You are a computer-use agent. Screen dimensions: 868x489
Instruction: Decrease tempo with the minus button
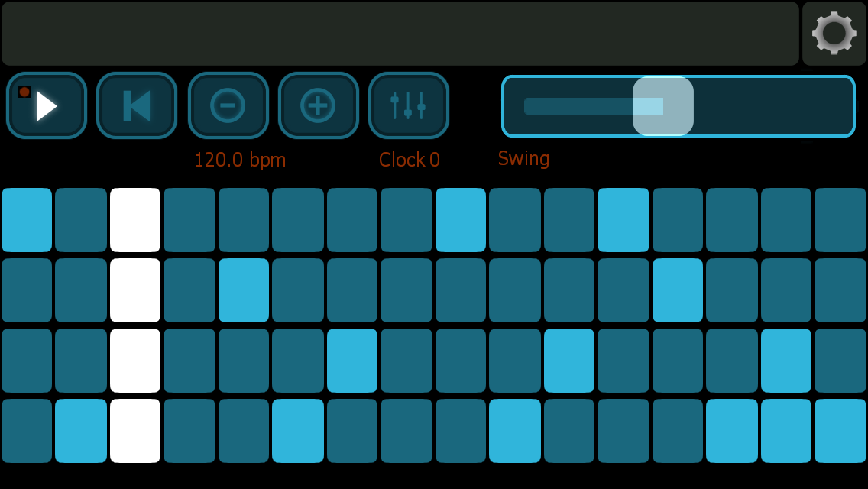[228, 105]
